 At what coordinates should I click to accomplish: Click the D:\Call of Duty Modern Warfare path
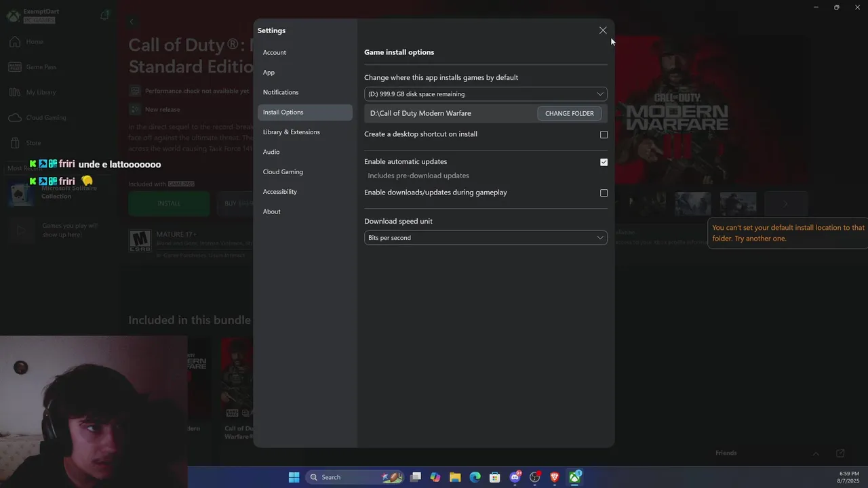click(x=420, y=113)
